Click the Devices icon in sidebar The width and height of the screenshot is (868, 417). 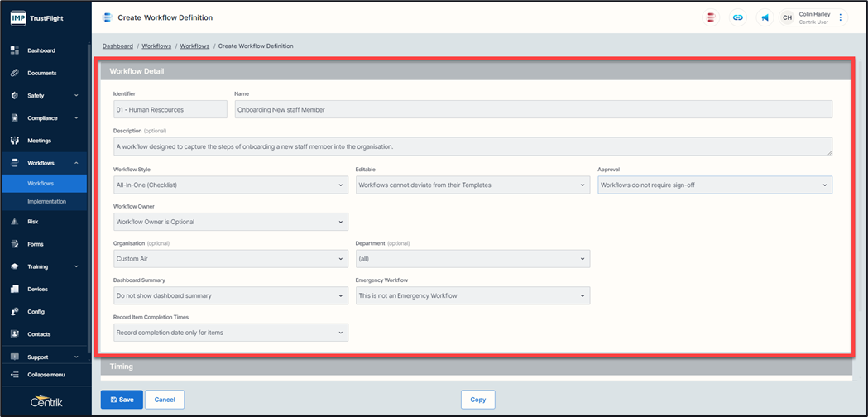click(14, 290)
